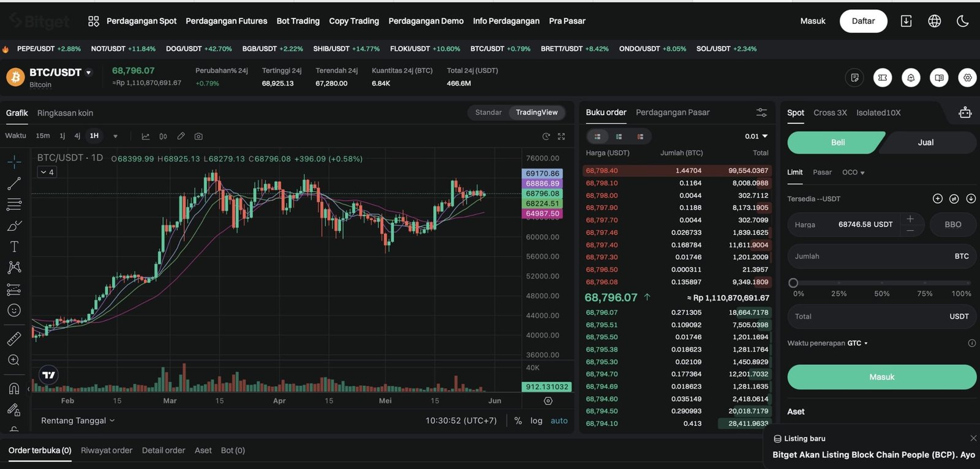Show bids-only order book view

(619, 137)
